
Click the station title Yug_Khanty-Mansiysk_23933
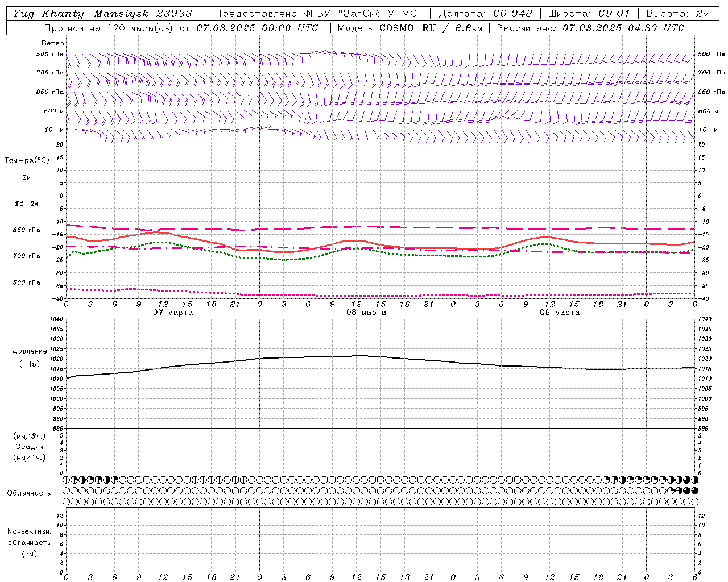[x=102, y=14]
